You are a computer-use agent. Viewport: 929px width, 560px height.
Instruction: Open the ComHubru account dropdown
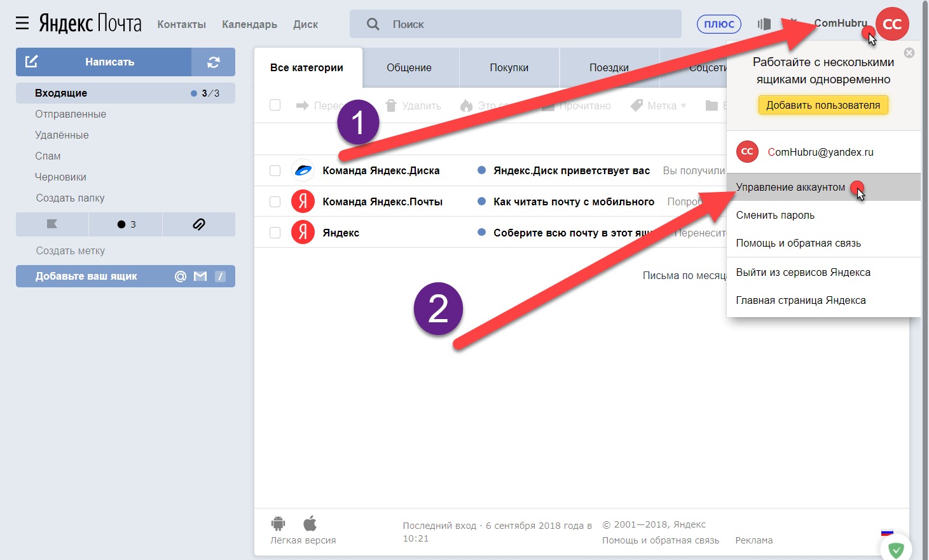tap(841, 24)
